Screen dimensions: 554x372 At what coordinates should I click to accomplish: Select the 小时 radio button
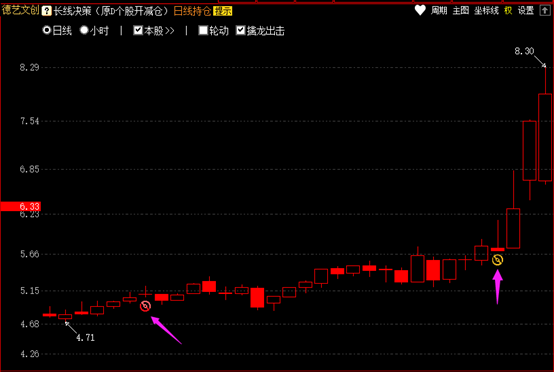84,30
